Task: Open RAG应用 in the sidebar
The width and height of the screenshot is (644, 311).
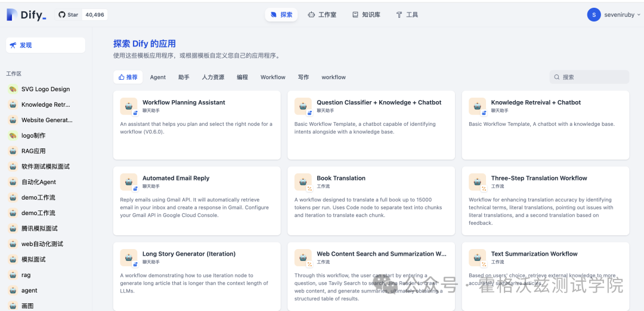Action: (x=45, y=151)
